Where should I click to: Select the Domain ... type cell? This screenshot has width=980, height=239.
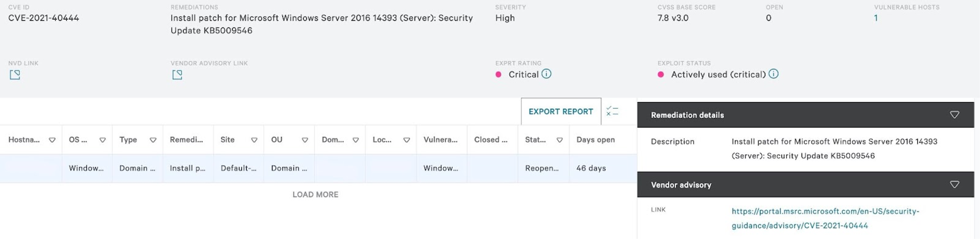[x=137, y=168]
